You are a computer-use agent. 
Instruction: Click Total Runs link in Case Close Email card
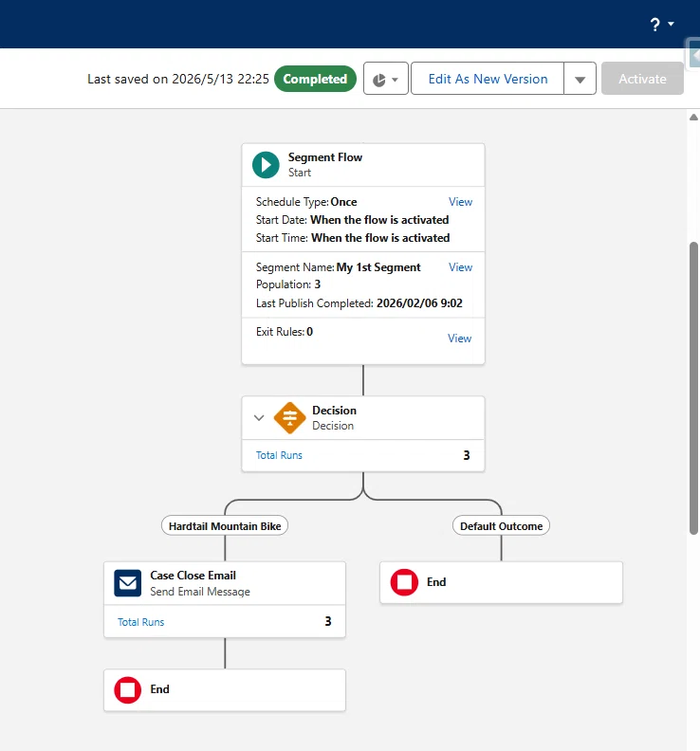coord(141,622)
